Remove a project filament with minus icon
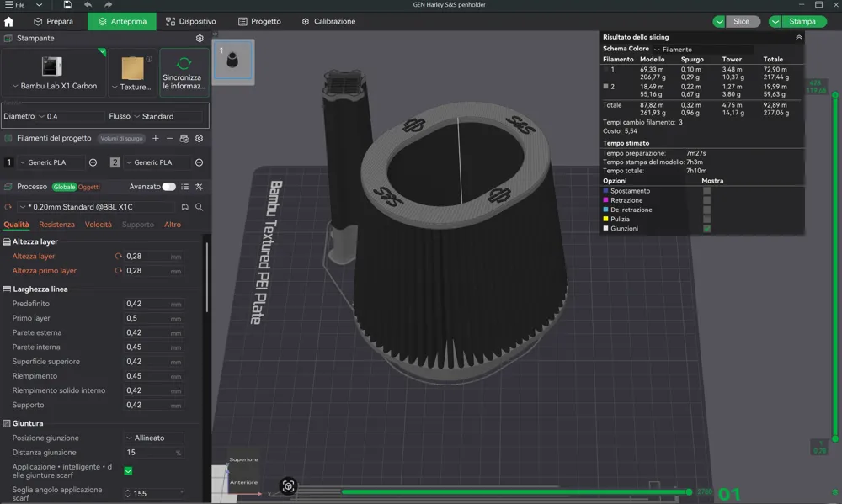842x504 pixels. pyautogui.click(x=170, y=139)
